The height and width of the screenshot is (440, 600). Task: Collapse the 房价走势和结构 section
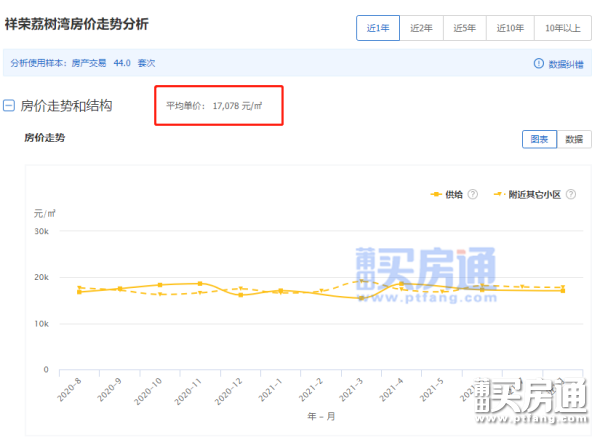tap(9, 106)
